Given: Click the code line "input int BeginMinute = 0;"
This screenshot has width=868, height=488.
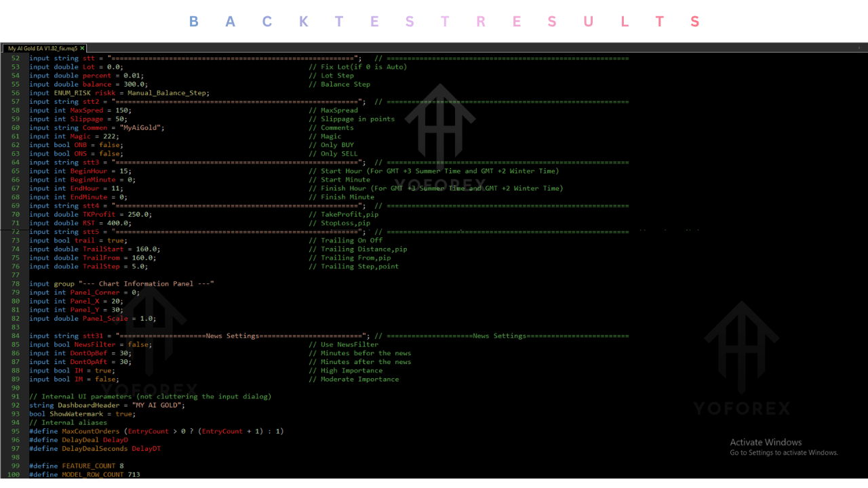Looking at the screenshot, I should click(82, 180).
